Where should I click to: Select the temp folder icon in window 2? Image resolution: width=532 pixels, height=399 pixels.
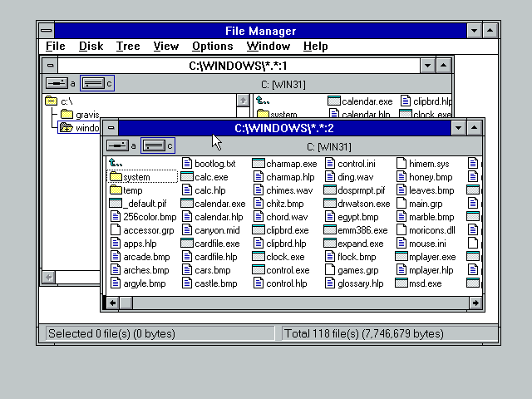116,190
